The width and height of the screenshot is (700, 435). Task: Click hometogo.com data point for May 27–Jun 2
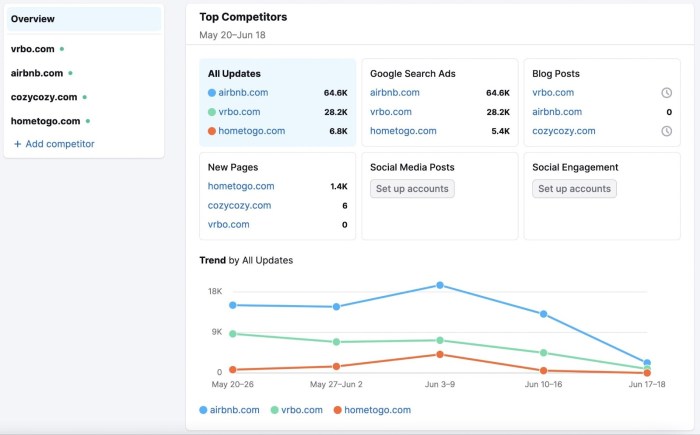[336, 366]
